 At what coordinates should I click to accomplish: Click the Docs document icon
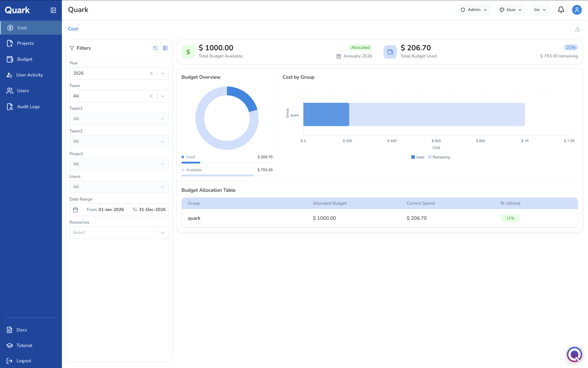9,330
